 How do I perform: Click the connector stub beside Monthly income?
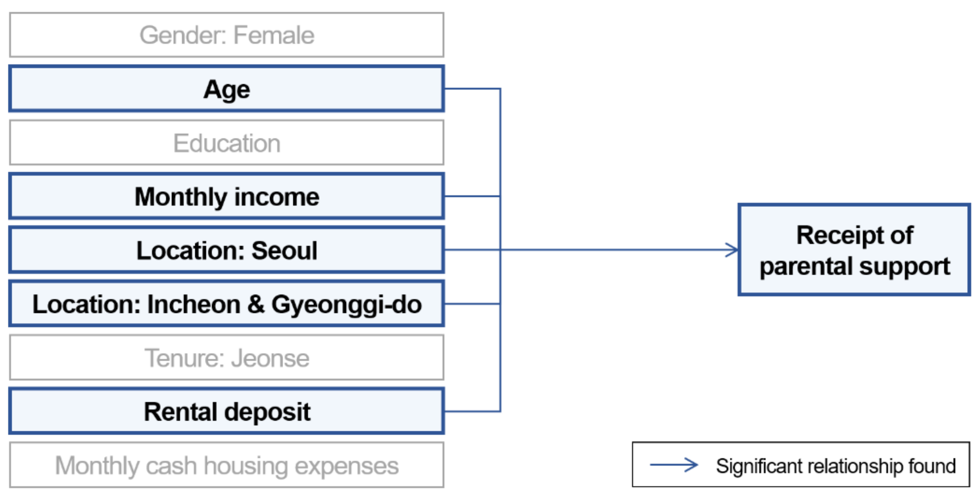pyautogui.click(x=472, y=197)
